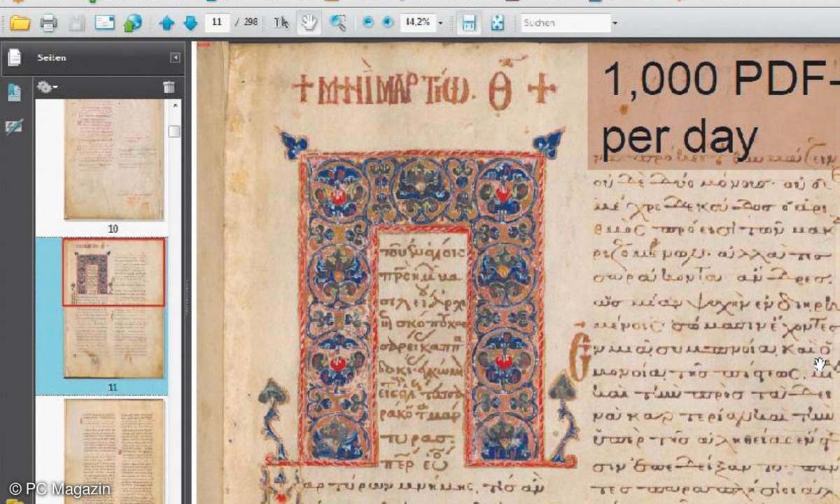Zoom in with the round plus button

[388, 22]
